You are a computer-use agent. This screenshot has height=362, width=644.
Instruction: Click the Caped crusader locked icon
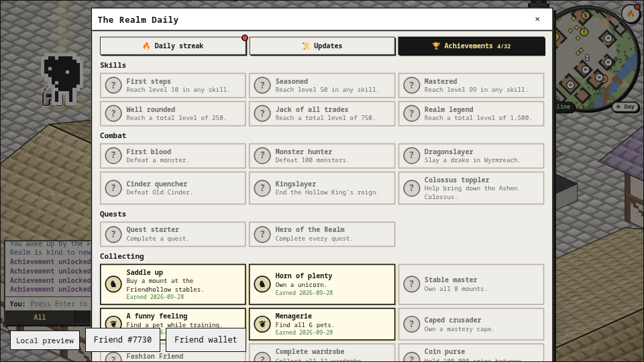(x=411, y=324)
